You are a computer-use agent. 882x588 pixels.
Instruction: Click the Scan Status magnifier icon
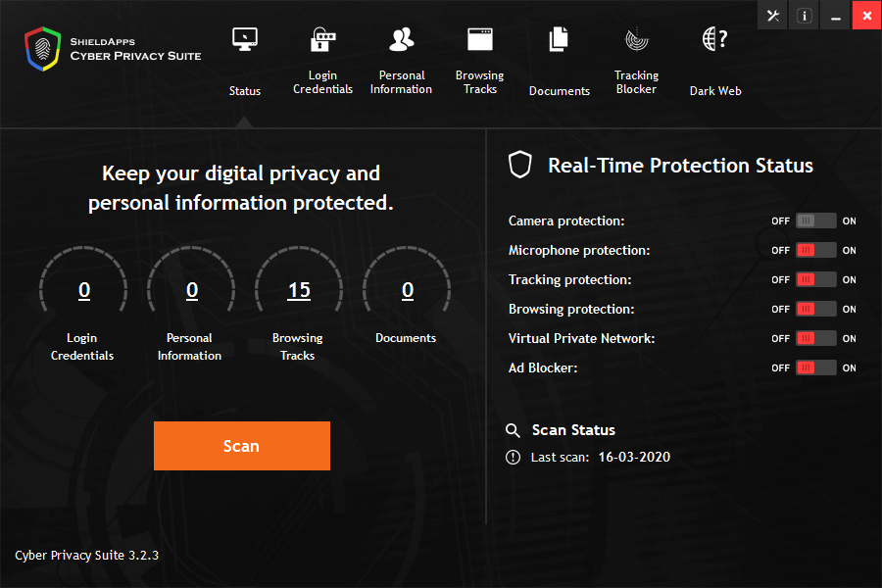(513, 430)
